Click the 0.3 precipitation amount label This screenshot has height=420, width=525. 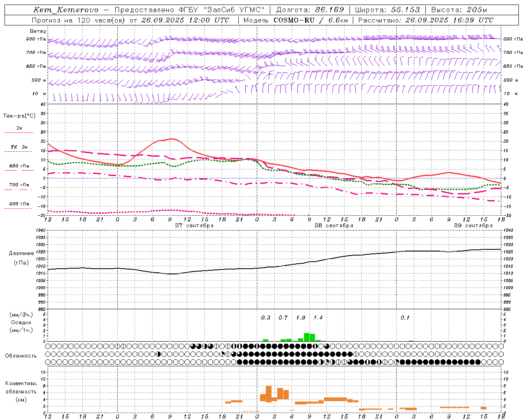click(265, 317)
